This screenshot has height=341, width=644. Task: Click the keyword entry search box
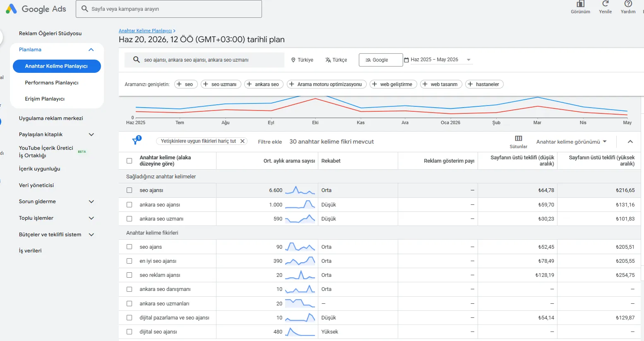[x=204, y=60]
